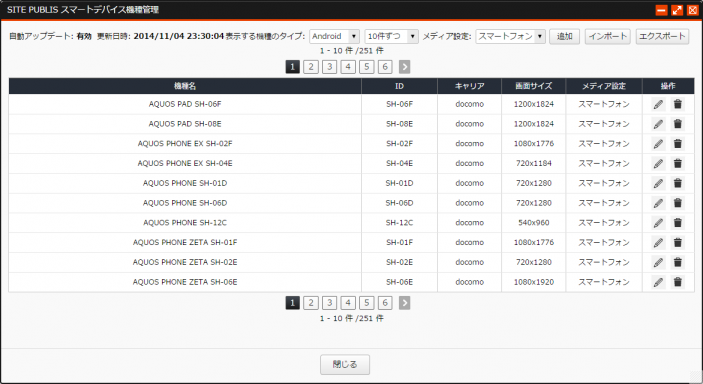Edit the AQUOS PHONE SH-06D row
Viewport: 703px width, 384px height.
point(658,203)
